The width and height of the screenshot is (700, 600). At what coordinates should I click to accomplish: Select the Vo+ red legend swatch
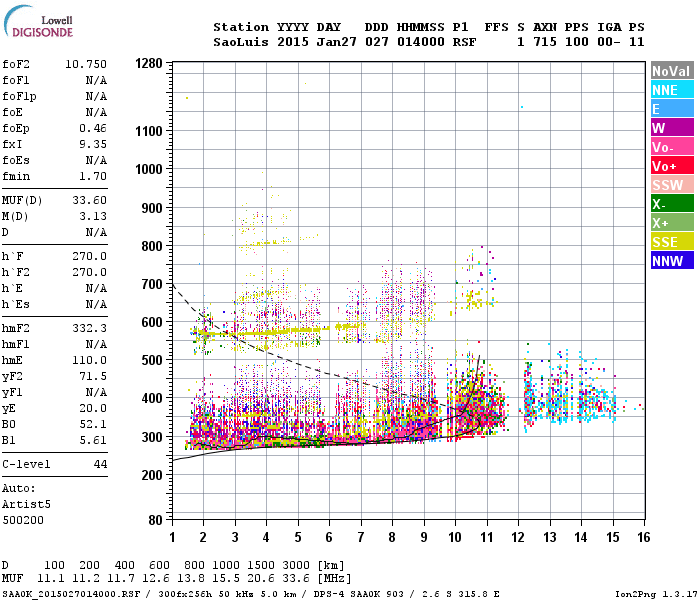672,166
